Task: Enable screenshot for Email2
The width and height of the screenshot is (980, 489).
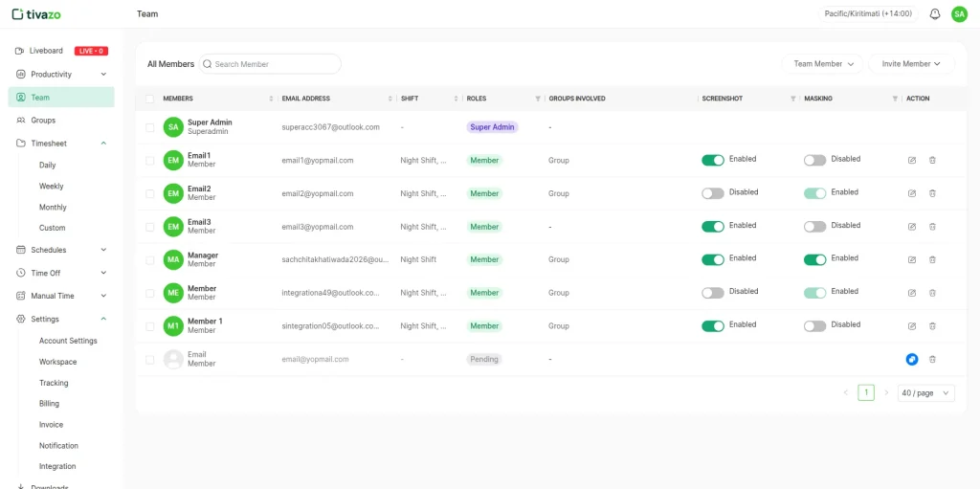Action: tap(712, 193)
